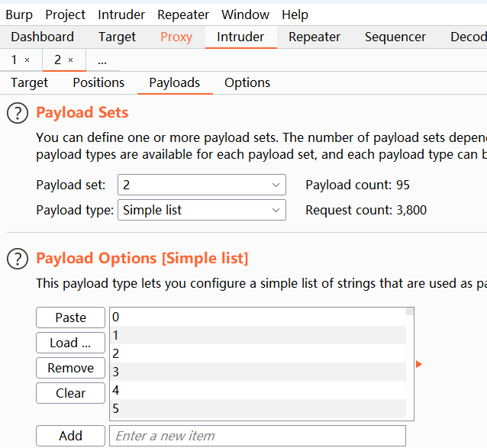Open the Intruder menu
Viewport: 487px width, 448px height.
122,15
